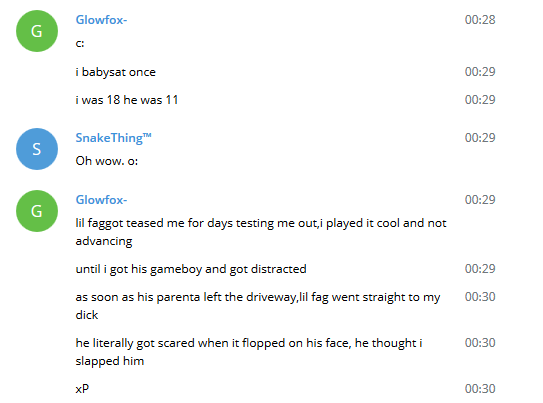Open the green G avatar beside 00:28
Image resolution: width=543 pixels, height=403 pixels.
(37, 31)
